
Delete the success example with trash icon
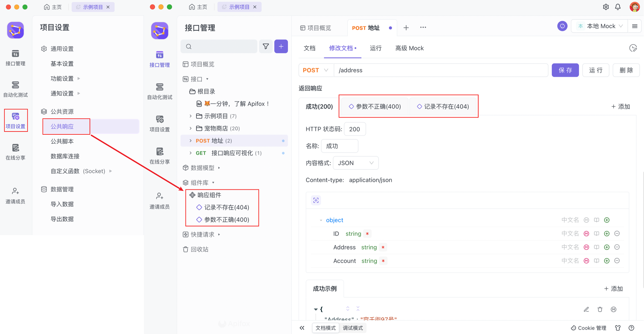click(x=600, y=309)
